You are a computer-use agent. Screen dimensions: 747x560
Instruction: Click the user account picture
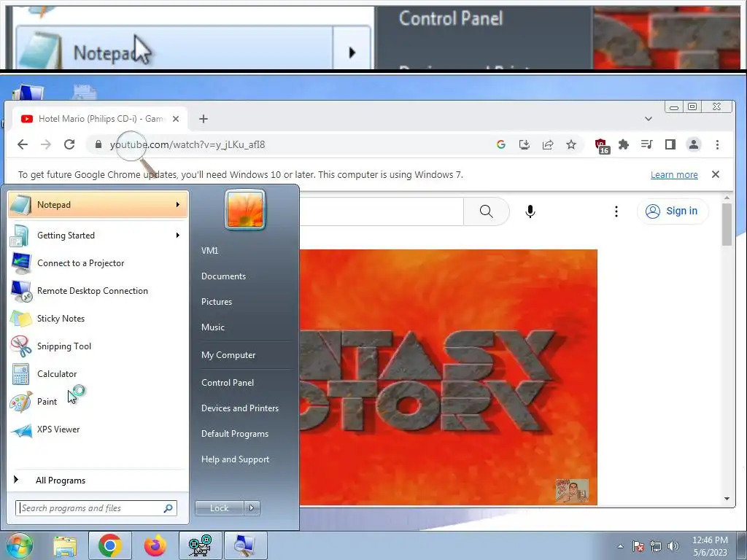245,209
